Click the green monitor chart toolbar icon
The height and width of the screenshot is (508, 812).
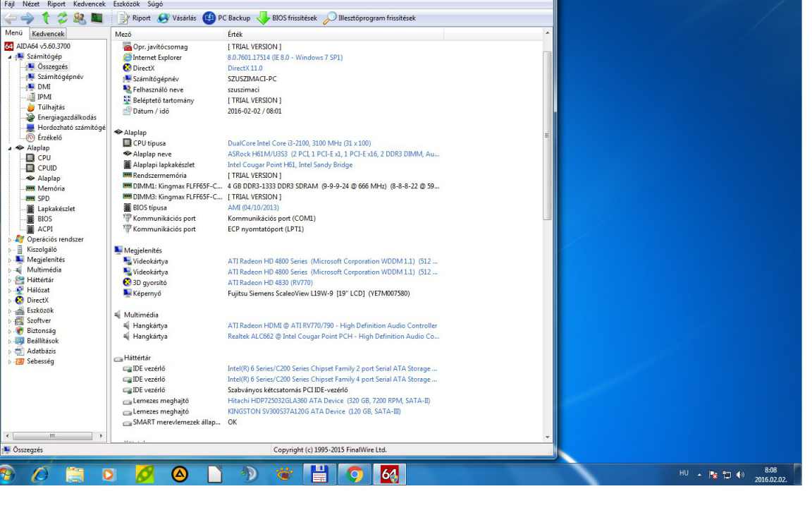click(x=97, y=18)
